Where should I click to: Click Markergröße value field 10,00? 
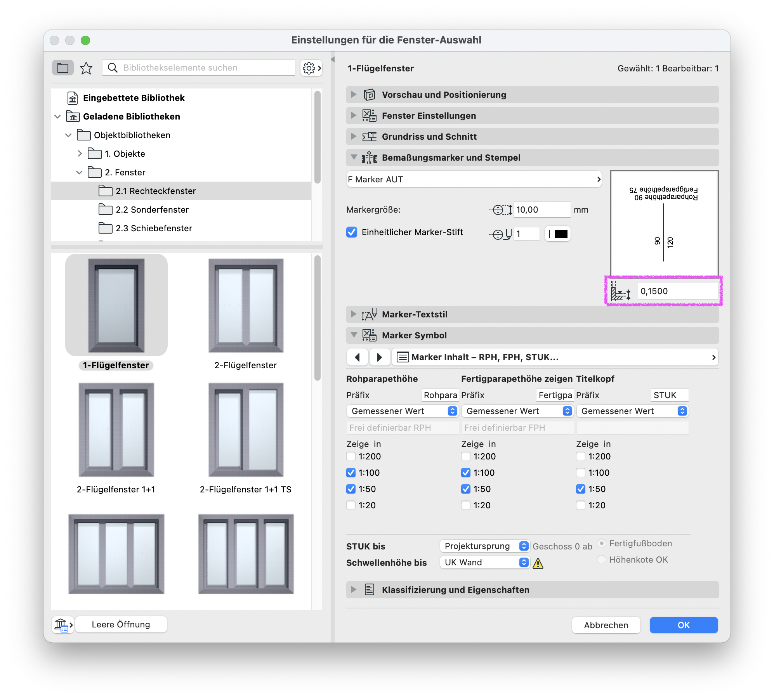coord(542,210)
